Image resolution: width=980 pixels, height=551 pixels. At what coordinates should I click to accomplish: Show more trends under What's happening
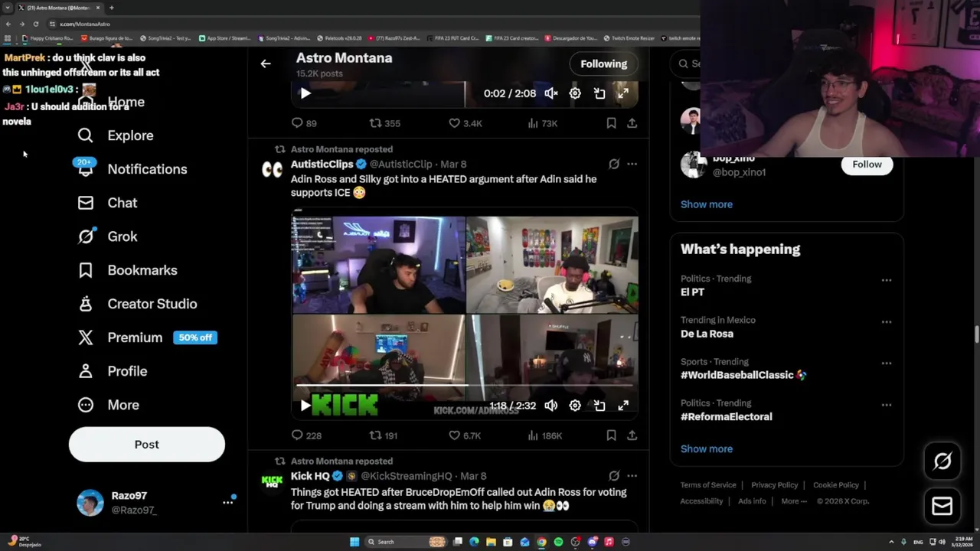click(x=707, y=449)
